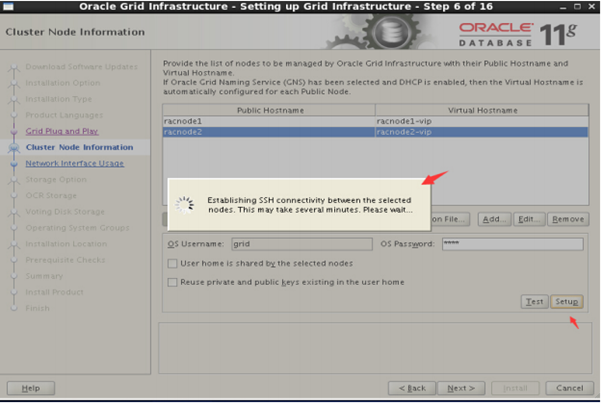Click into the OS Username field

pyautogui.click(x=302, y=244)
